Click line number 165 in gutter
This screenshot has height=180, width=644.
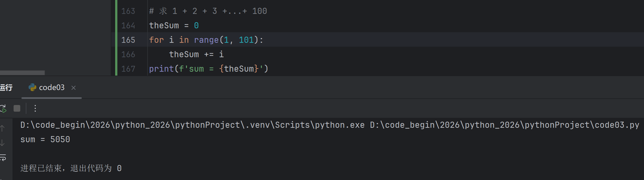click(x=128, y=40)
